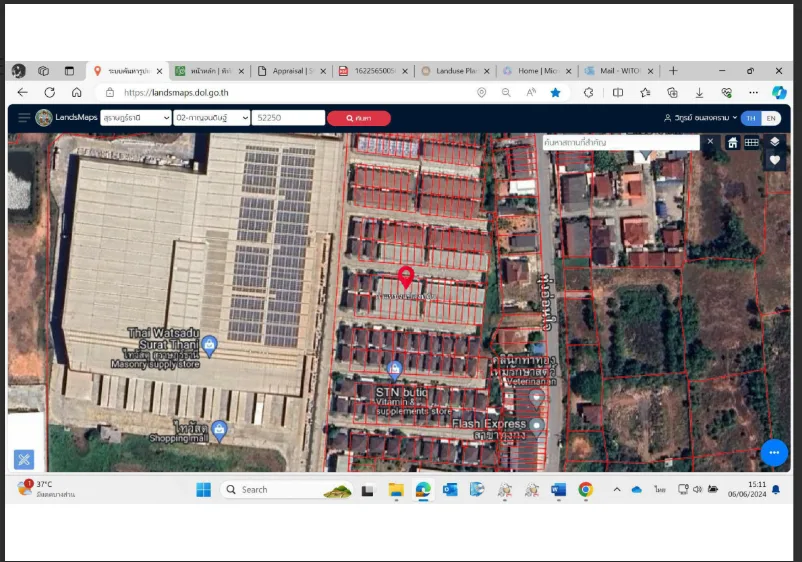Open the blue chat bubble button
The image size is (802, 562).
[x=774, y=453]
